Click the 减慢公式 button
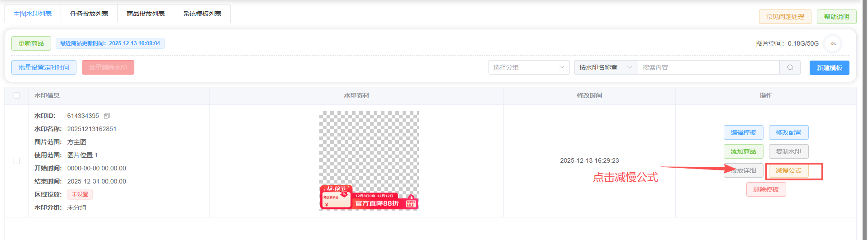This screenshot has width=868, height=240. tap(788, 170)
